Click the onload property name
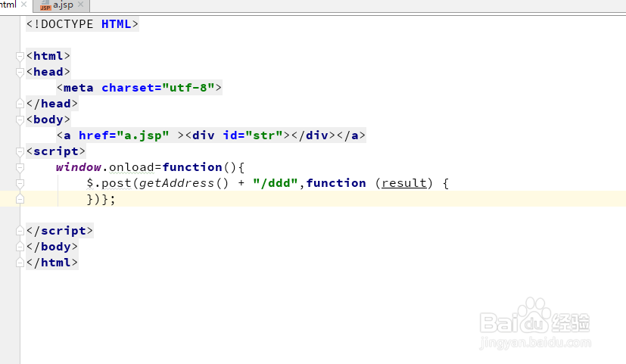 tap(132, 167)
